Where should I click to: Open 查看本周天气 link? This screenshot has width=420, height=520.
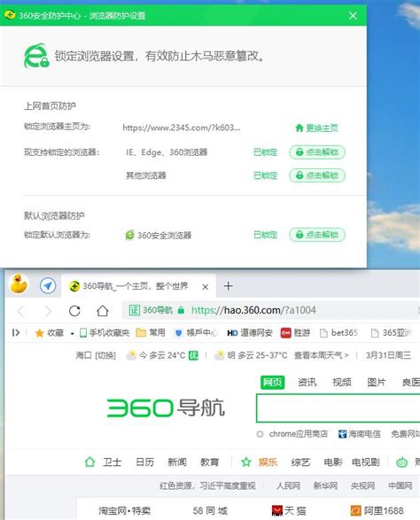(x=321, y=355)
